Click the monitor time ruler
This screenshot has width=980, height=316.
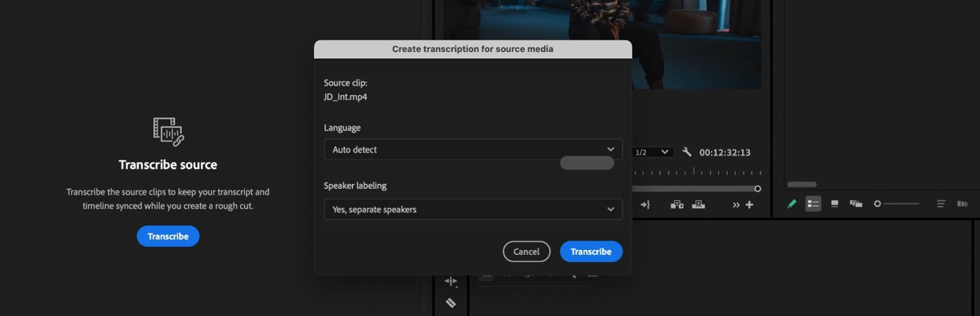tap(697, 172)
